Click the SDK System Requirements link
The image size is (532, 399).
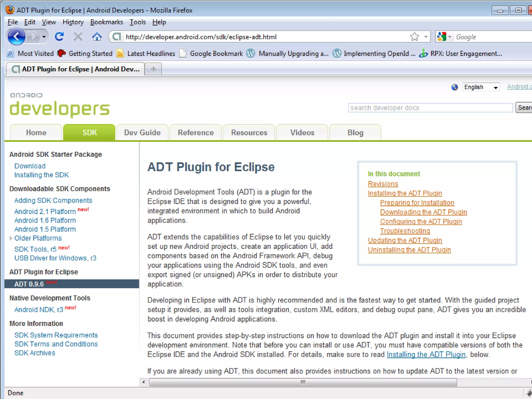56,335
